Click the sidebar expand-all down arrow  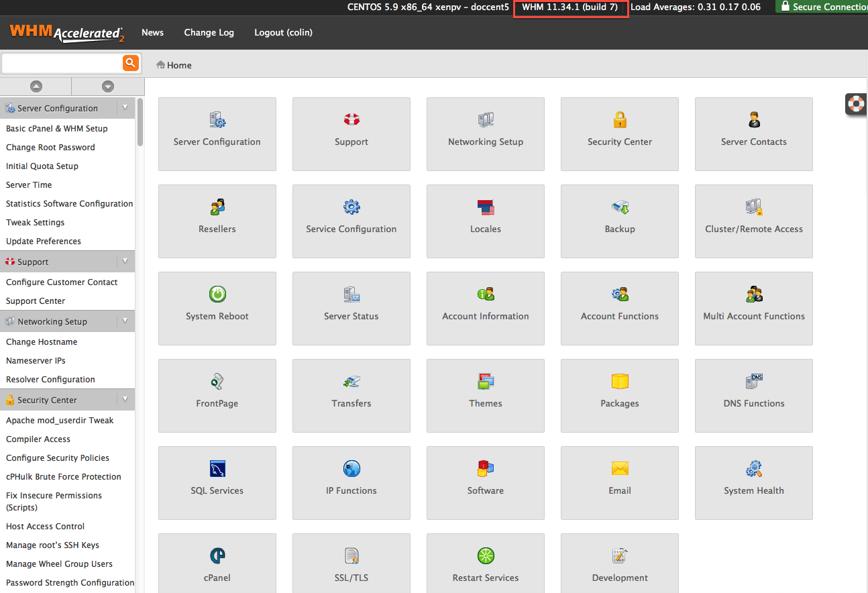click(x=108, y=87)
